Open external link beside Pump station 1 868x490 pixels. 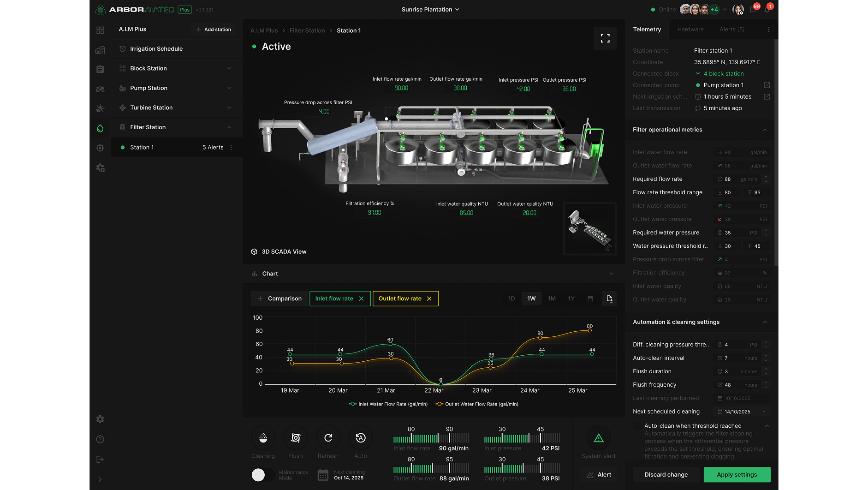click(x=767, y=85)
